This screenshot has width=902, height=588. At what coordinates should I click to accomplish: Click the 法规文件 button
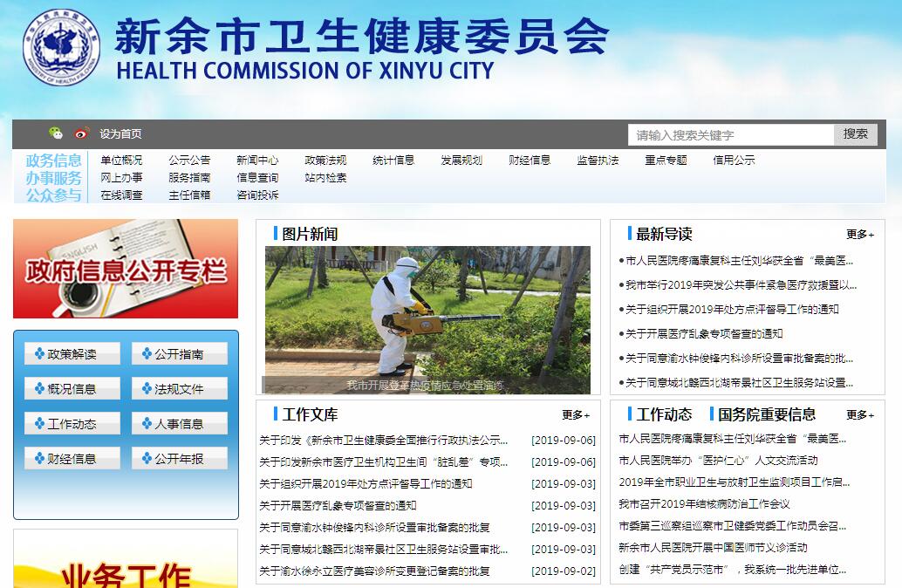(180, 389)
